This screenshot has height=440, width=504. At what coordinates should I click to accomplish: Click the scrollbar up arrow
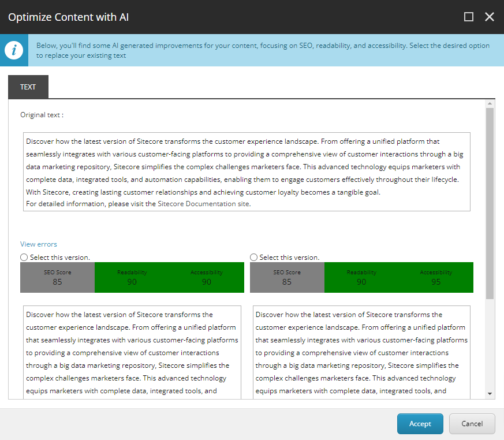[x=490, y=103]
